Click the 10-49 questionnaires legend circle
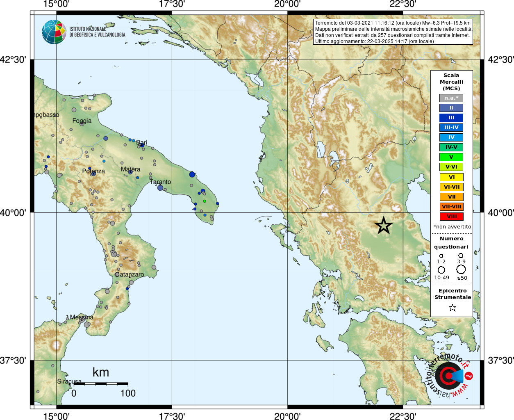This screenshot has width=514, height=420. (441, 270)
